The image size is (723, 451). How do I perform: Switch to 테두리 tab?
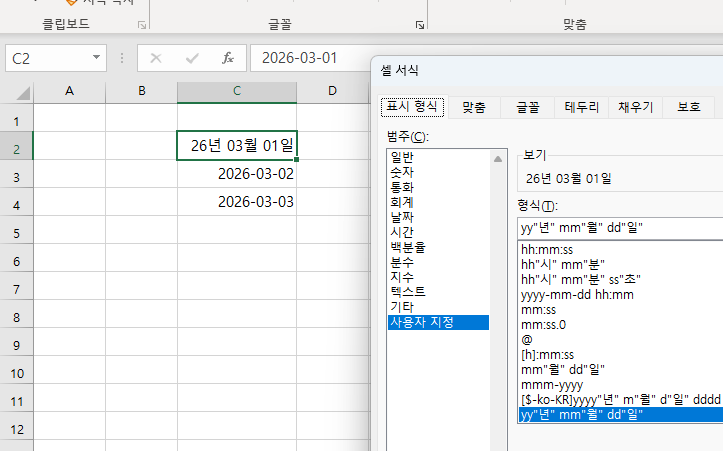(x=581, y=107)
